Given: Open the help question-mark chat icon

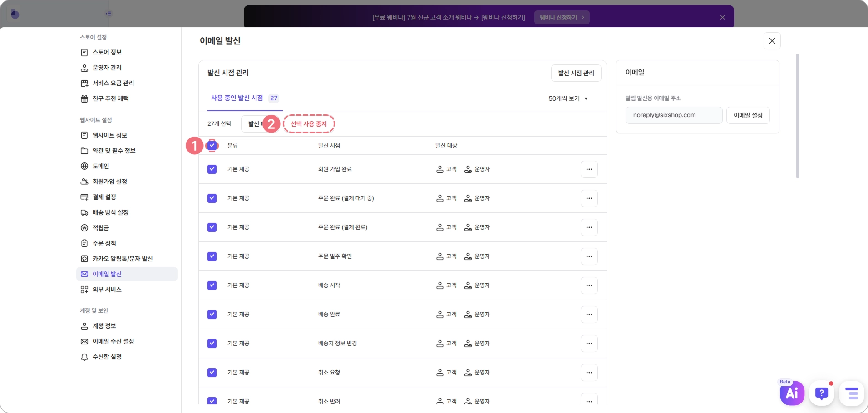Looking at the screenshot, I should pyautogui.click(x=822, y=393).
